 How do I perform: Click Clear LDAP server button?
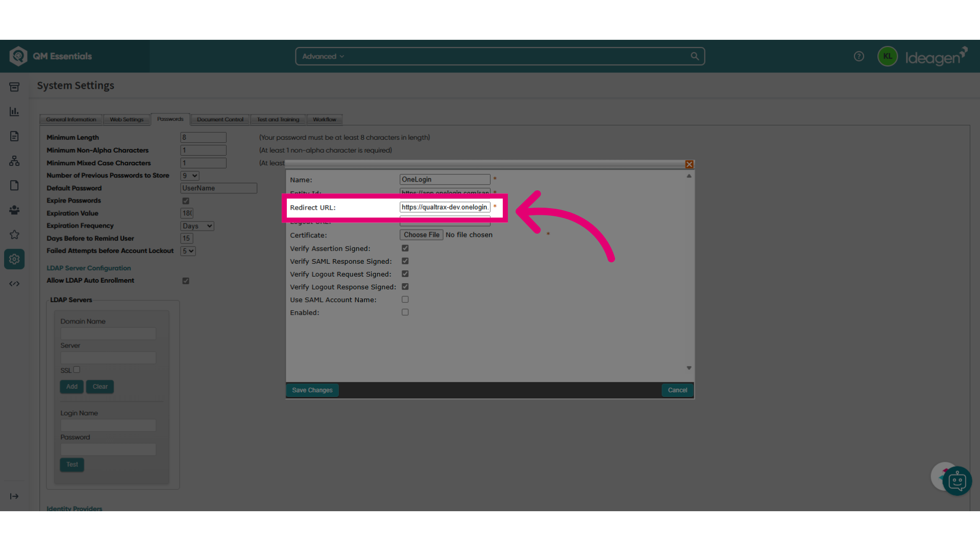[100, 387]
